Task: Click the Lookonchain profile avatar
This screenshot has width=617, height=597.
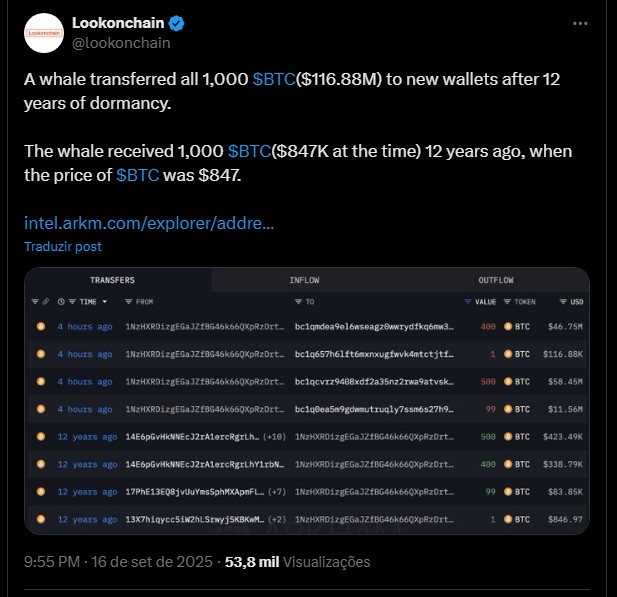Action: tap(44, 33)
